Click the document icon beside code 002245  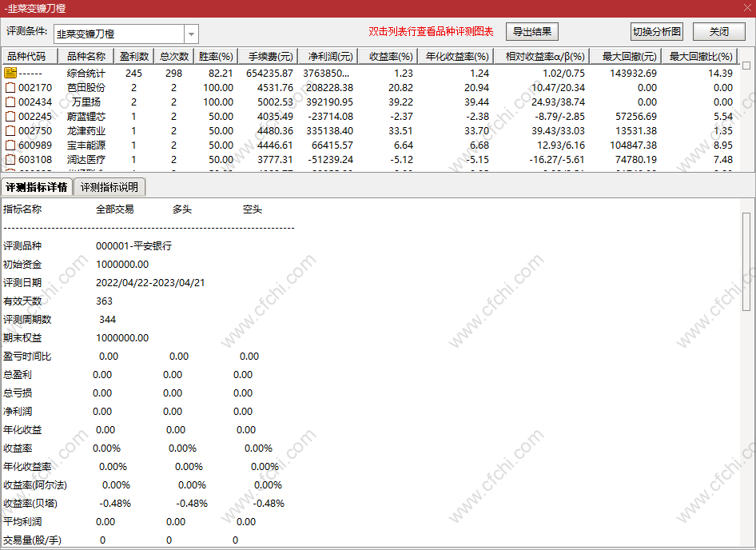click(x=10, y=116)
